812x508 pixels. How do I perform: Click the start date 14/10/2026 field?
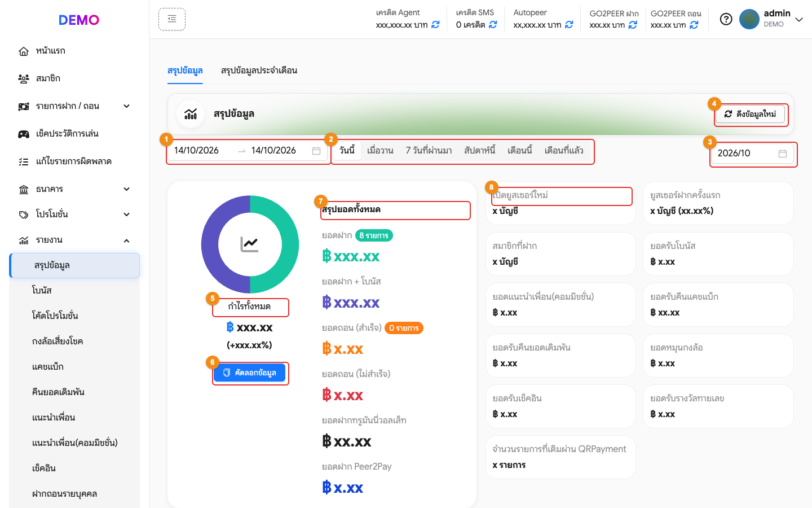pyautogui.click(x=196, y=151)
